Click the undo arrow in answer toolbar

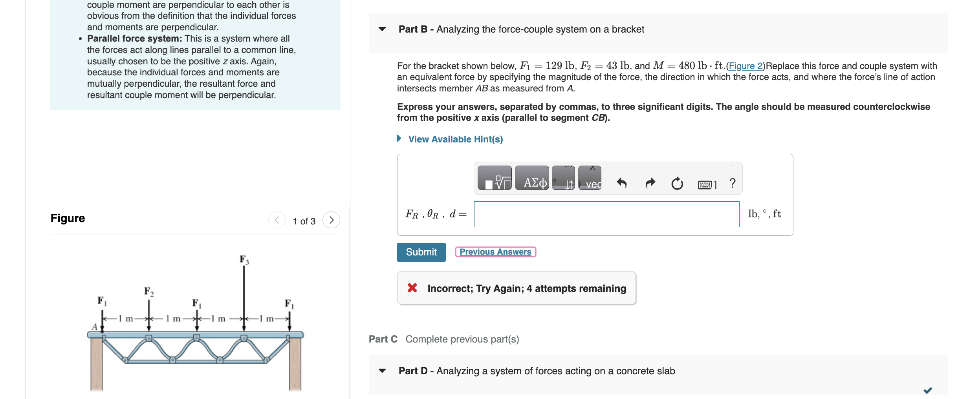(621, 182)
